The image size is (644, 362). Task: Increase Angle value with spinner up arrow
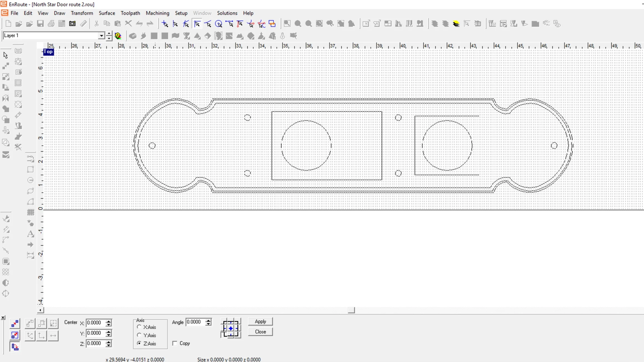point(208,320)
